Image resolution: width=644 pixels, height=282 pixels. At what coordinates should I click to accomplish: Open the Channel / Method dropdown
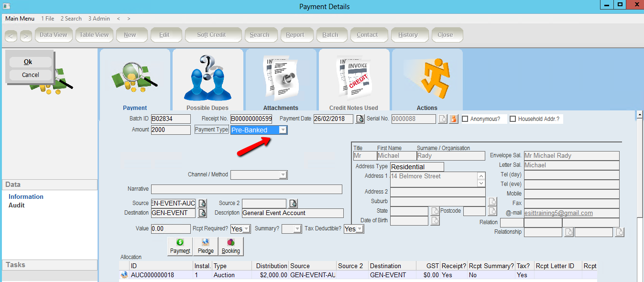click(283, 175)
